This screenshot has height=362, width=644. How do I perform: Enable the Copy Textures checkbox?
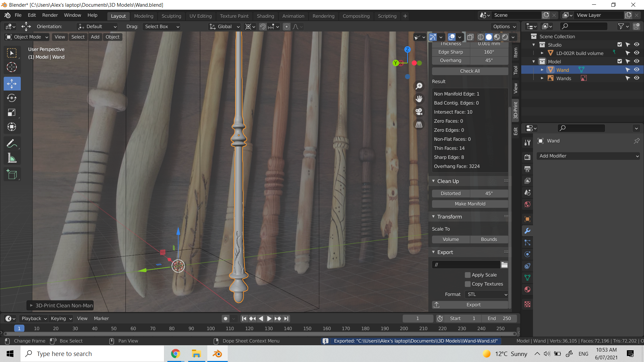tap(468, 284)
